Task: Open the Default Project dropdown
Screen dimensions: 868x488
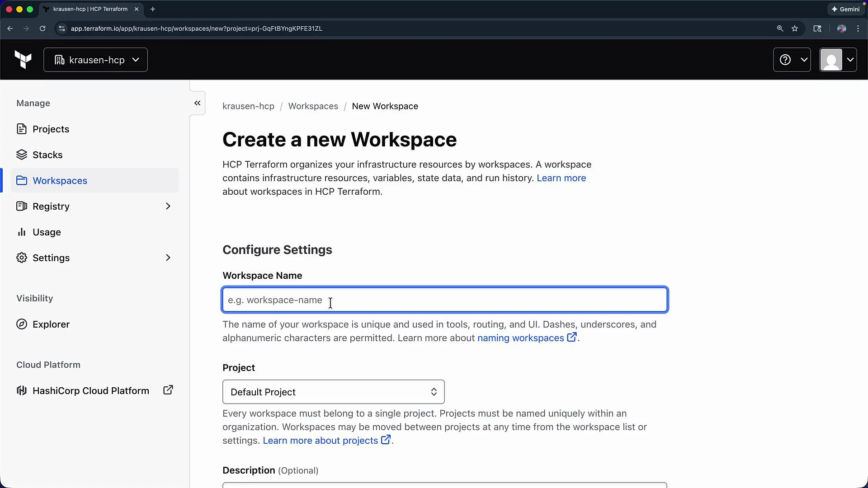Action: (334, 392)
